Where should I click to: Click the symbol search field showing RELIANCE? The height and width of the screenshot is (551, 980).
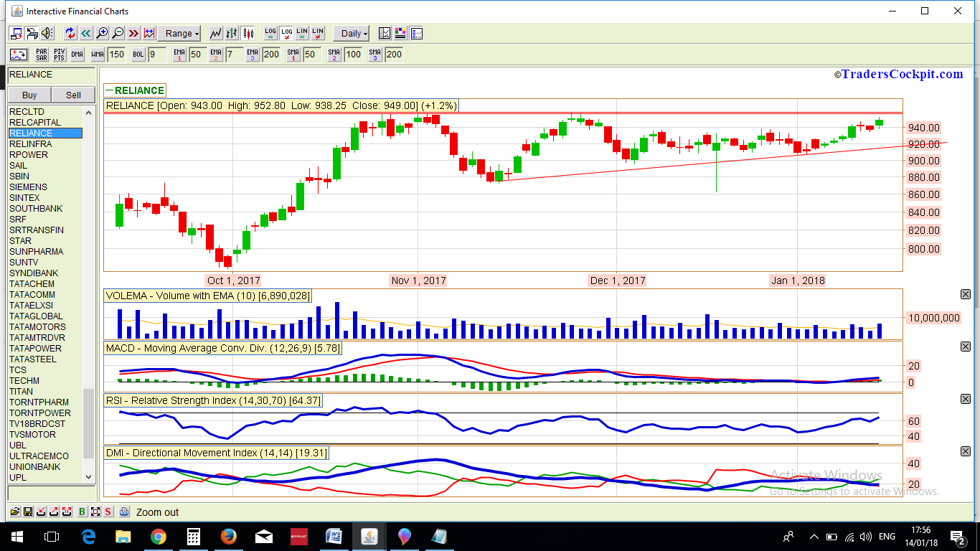52,75
